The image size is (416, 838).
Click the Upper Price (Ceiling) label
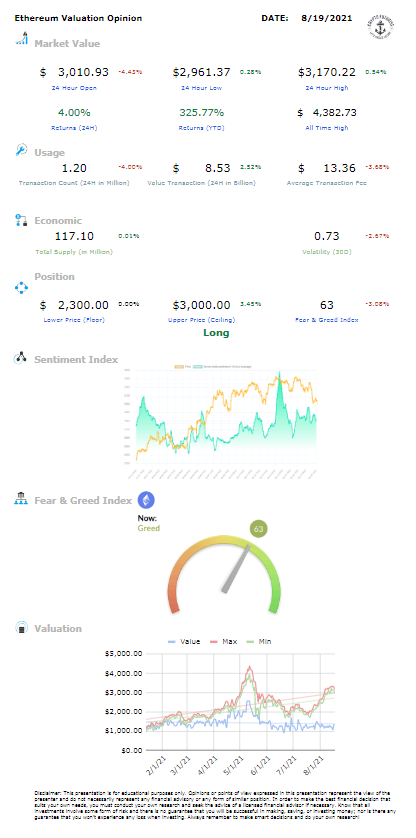(201, 320)
